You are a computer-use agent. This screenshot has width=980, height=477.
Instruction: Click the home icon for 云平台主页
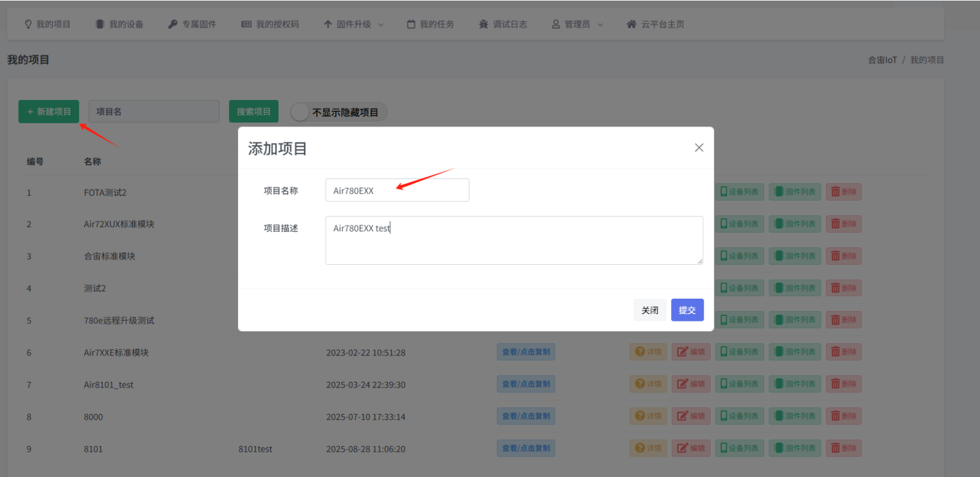coord(631,24)
